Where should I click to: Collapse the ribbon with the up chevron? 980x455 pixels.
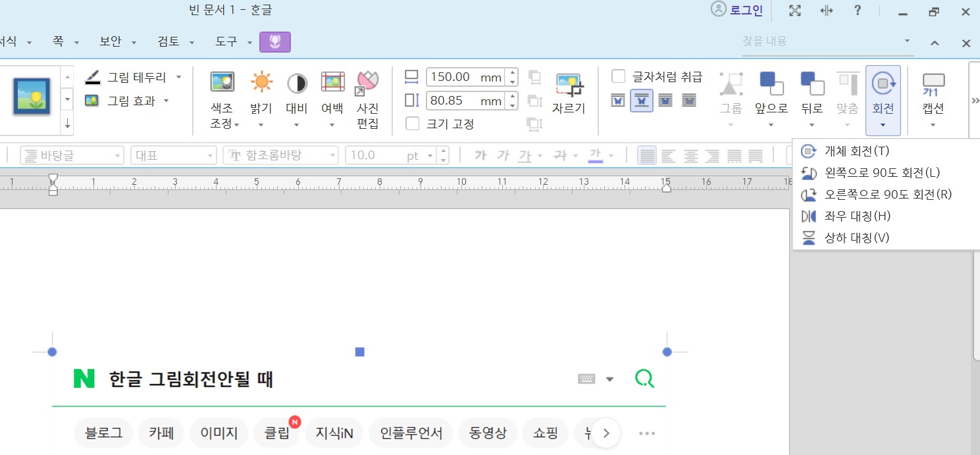click(x=935, y=43)
